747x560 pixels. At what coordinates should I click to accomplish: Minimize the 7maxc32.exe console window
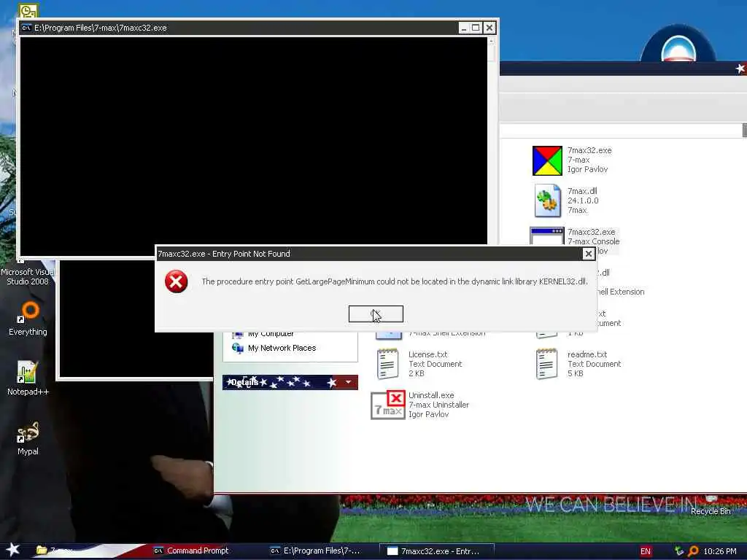(463, 28)
